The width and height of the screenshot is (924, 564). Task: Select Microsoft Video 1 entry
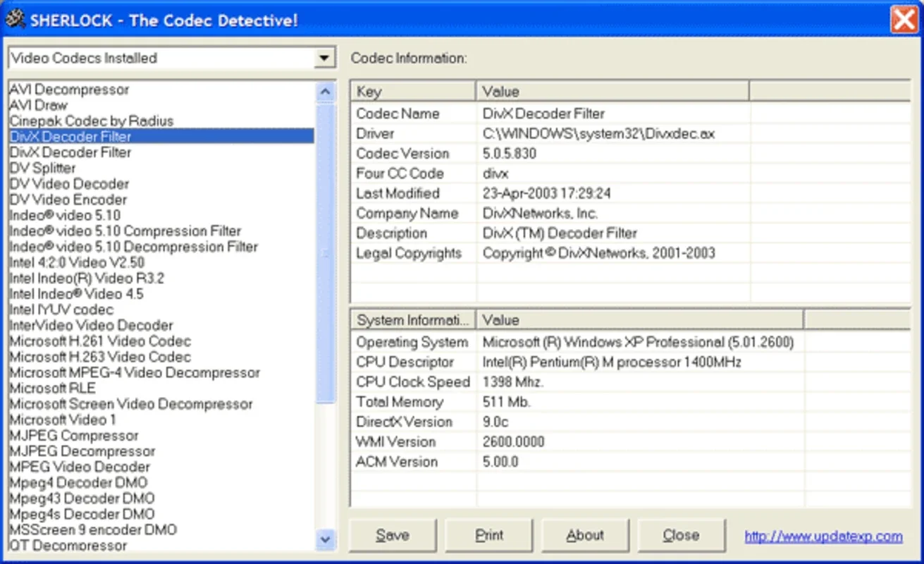[x=161, y=419]
